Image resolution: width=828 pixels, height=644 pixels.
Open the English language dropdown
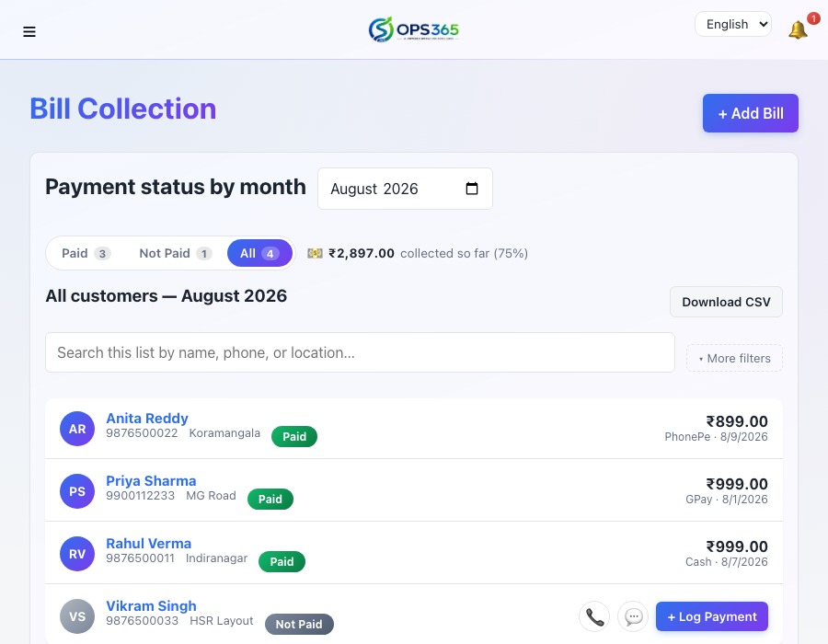coord(733,24)
